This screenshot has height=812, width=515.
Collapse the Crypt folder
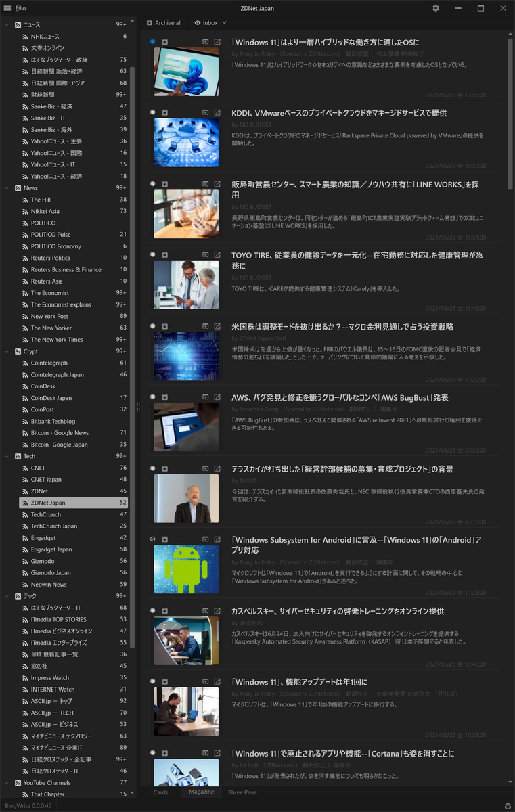tap(7, 351)
